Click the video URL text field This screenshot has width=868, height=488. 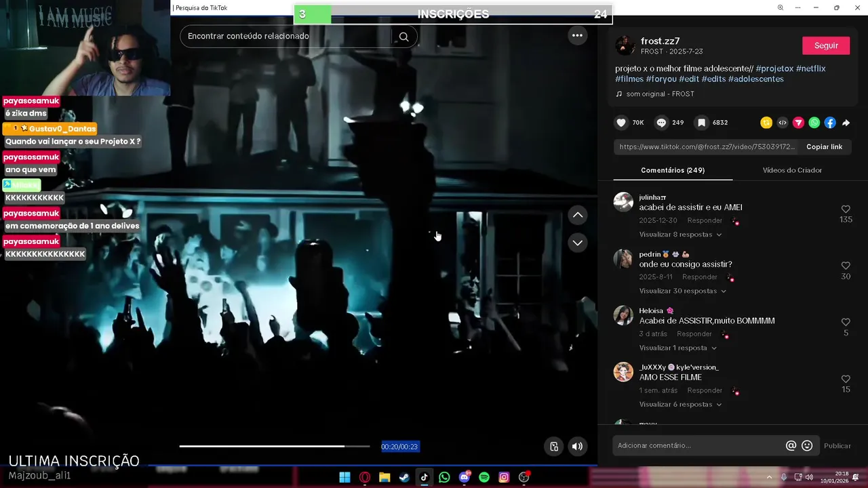click(x=707, y=147)
